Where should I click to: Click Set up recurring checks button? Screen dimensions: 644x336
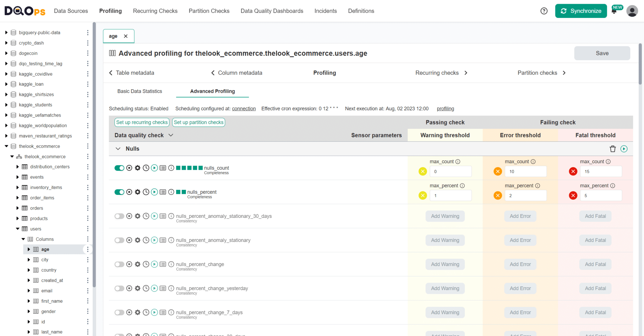142,122
